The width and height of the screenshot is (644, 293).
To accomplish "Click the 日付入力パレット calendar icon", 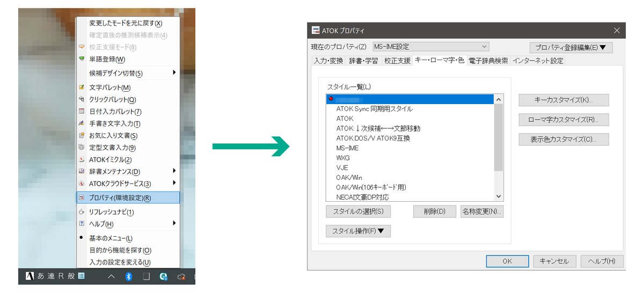I will click(82, 112).
